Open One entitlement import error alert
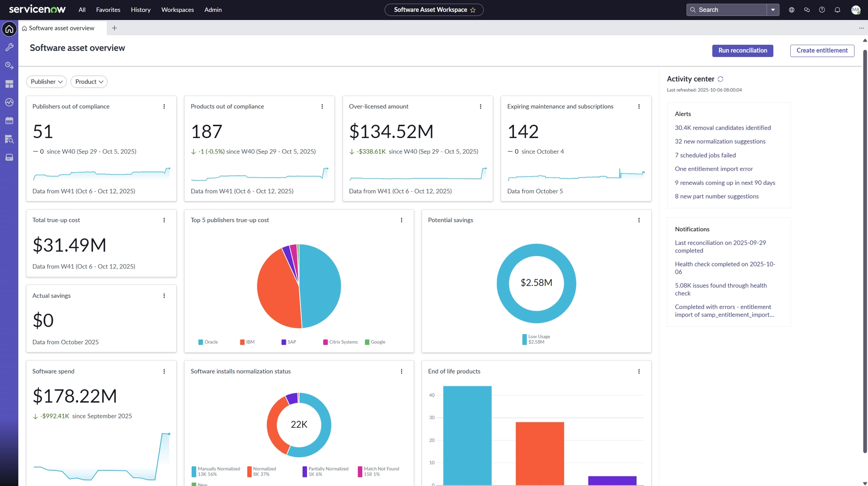 tap(714, 169)
